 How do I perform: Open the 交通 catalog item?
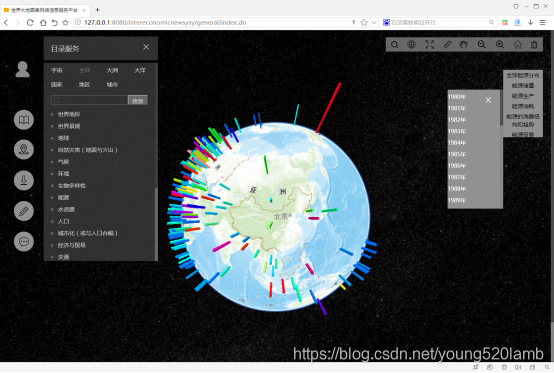click(x=63, y=257)
